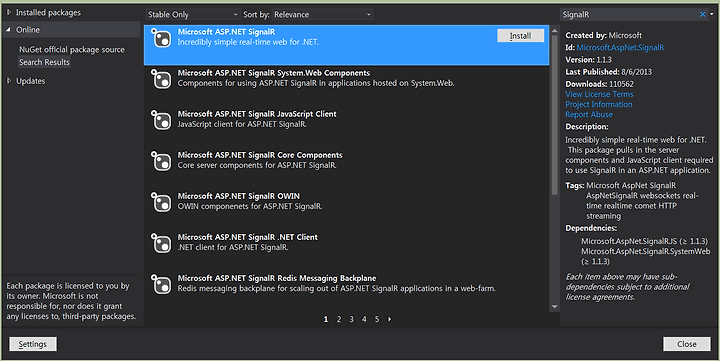Close the package manager dialog
This screenshot has height=361, width=720.
coord(686,344)
